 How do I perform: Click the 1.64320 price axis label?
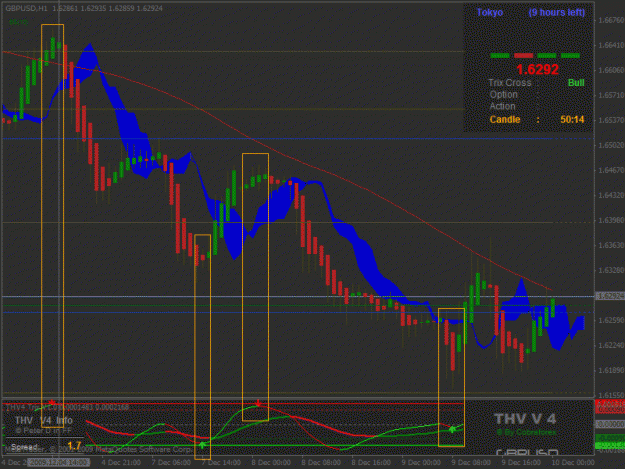611,196
